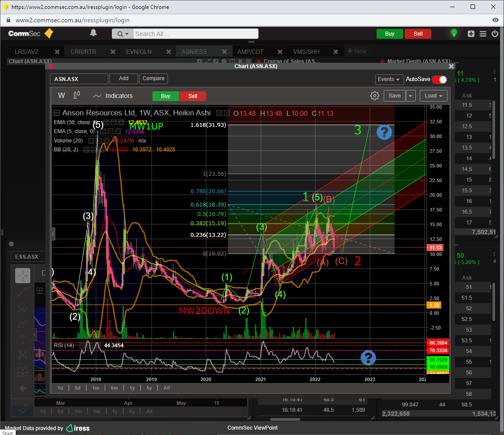Open the Indicators menu
504x435 pixels.
click(113, 96)
